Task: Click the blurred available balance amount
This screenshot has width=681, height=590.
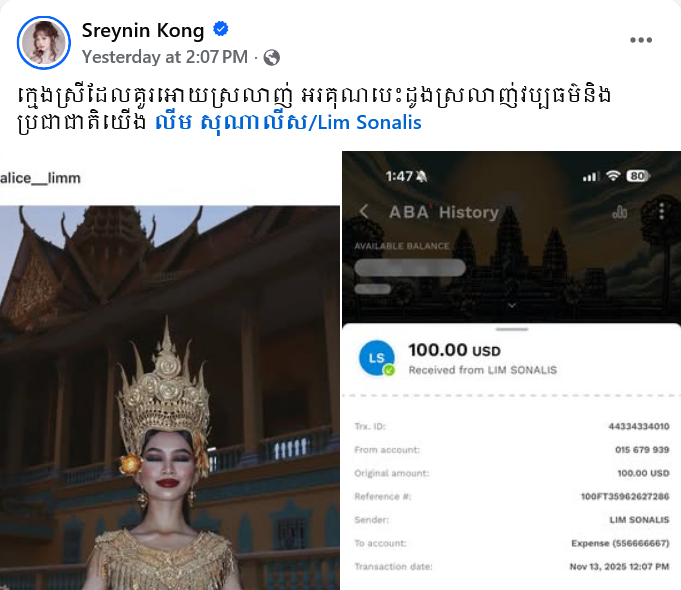Action: pyautogui.click(x=410, y=267)
